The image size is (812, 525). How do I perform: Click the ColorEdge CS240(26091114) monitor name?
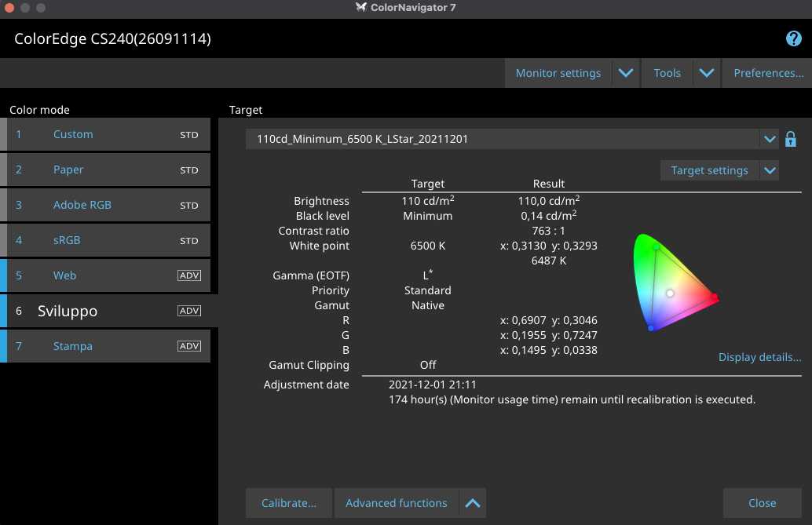pyautogui.click(x=112, y=38)
